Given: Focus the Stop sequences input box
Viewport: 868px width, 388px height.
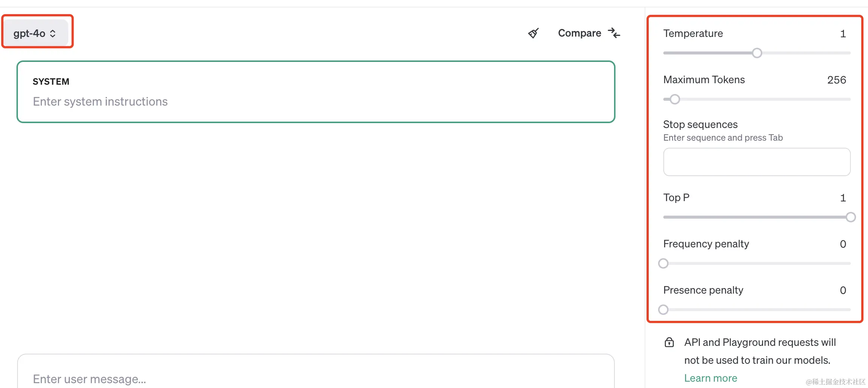Looking at the screenshot, I should [x=757, y=162].
